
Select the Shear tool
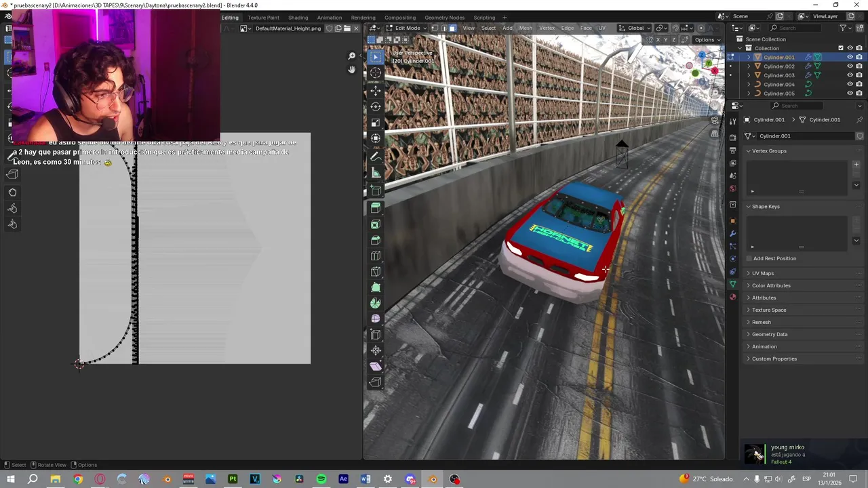click(x=376, y=367)
